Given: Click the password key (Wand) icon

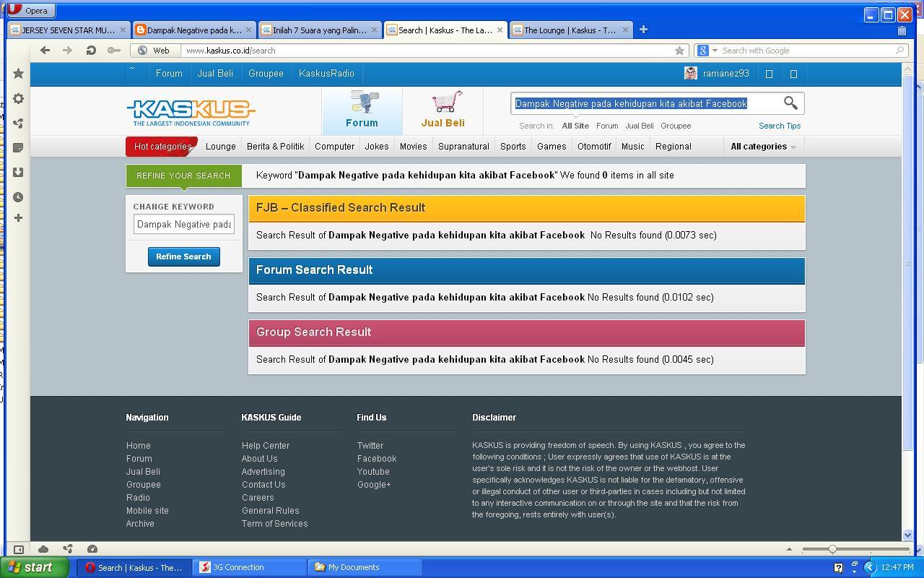Looking at the screenshot, I should (x=113, y=51).
